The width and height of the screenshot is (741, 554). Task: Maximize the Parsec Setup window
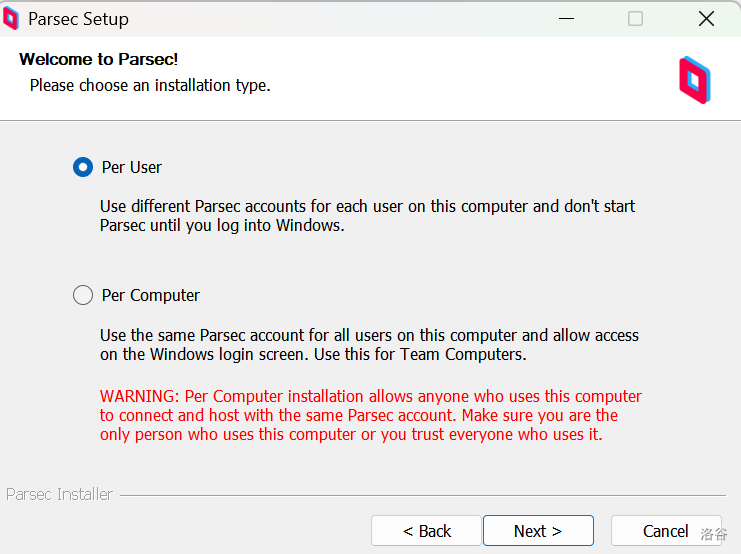click(x=636, y=19)
